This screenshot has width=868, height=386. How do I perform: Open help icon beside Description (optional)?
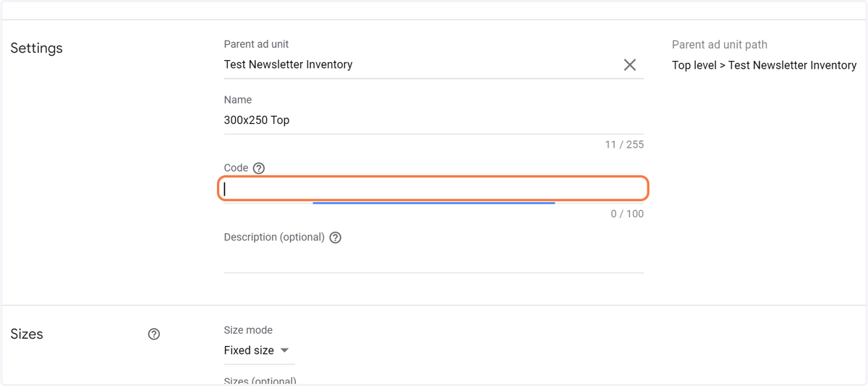point(336,238)
